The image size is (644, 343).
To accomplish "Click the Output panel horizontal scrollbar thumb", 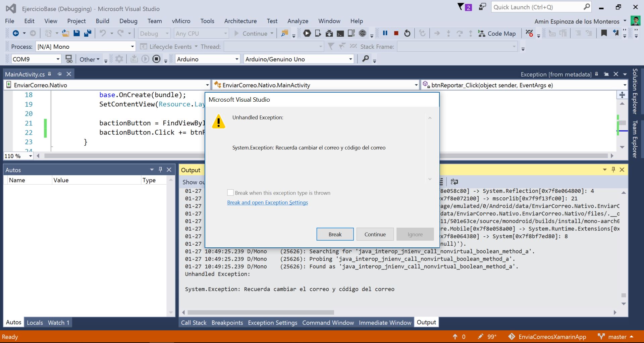I will point(261,312).
